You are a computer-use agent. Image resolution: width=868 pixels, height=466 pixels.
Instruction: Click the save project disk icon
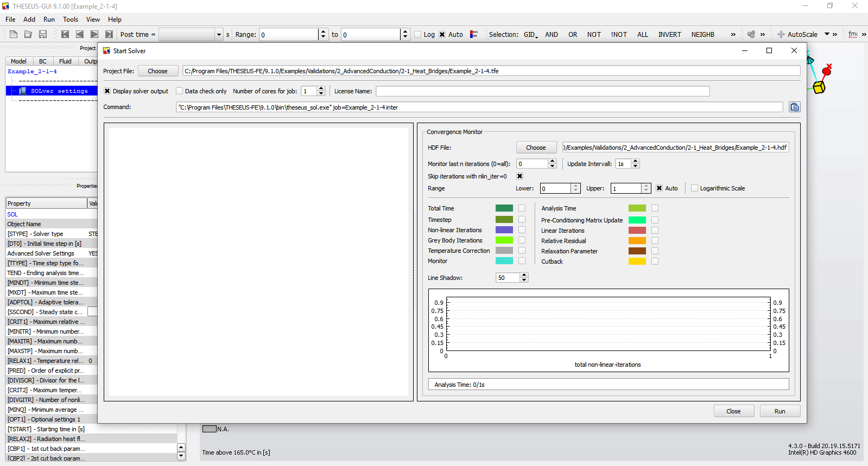click(x=43, y=34)
